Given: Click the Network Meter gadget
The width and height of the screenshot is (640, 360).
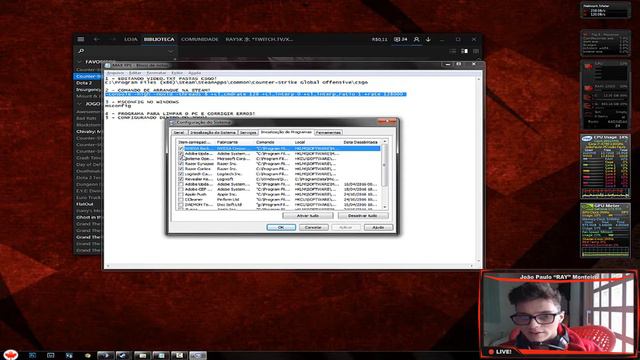Looking at the screenshot, I should [605, 10].
